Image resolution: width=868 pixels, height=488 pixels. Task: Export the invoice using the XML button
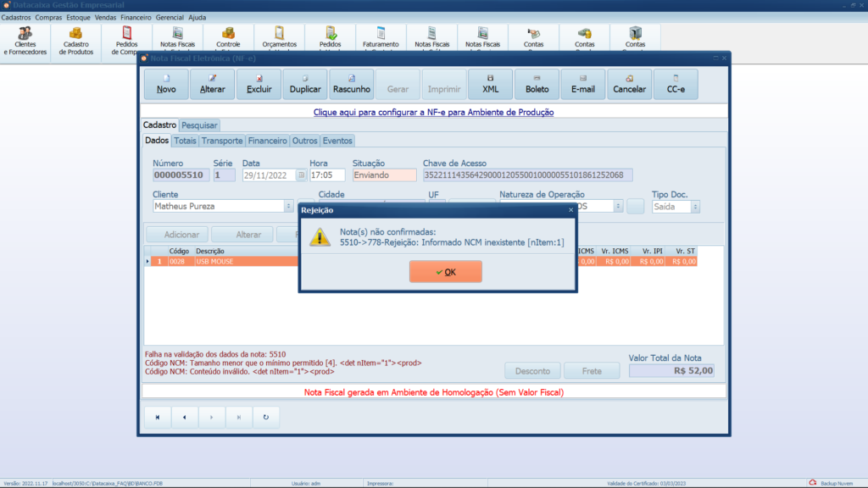coord(491,85)
